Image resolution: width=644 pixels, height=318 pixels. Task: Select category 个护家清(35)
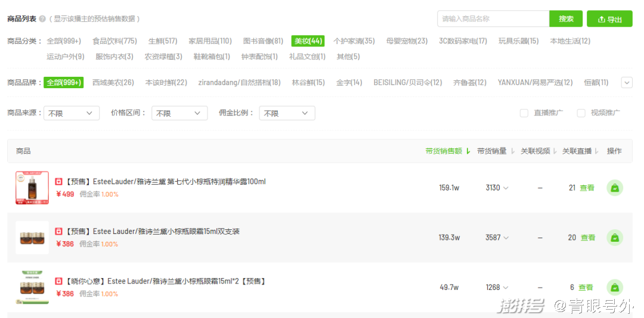pos(354,41)
